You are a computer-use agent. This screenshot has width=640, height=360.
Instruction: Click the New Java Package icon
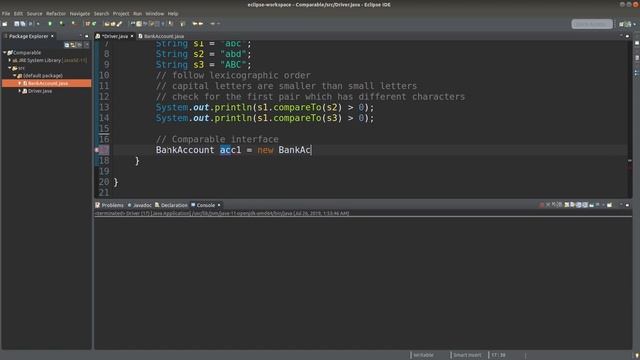[x=88, y=24]
